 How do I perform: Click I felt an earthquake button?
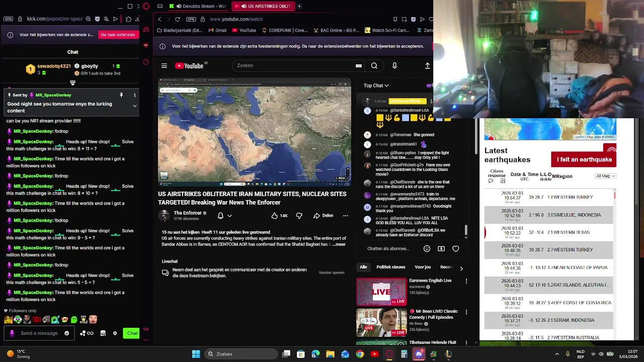pos(584,159)
